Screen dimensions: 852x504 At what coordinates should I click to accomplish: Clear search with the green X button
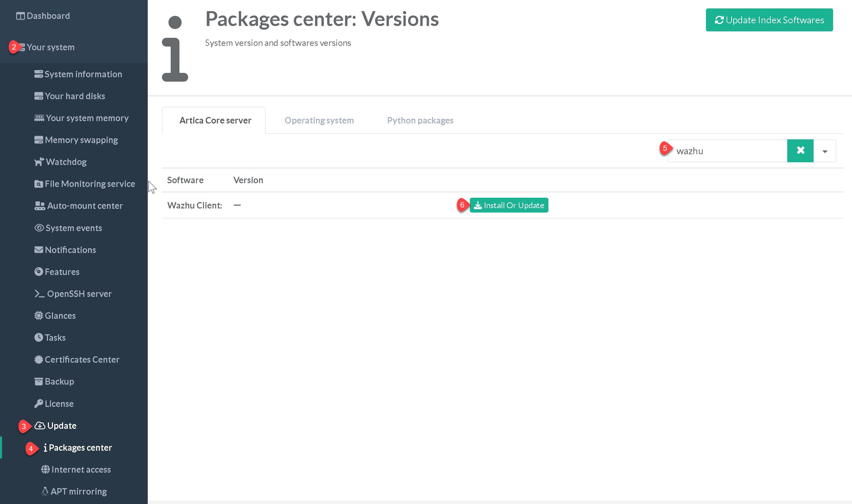[800, 150]
